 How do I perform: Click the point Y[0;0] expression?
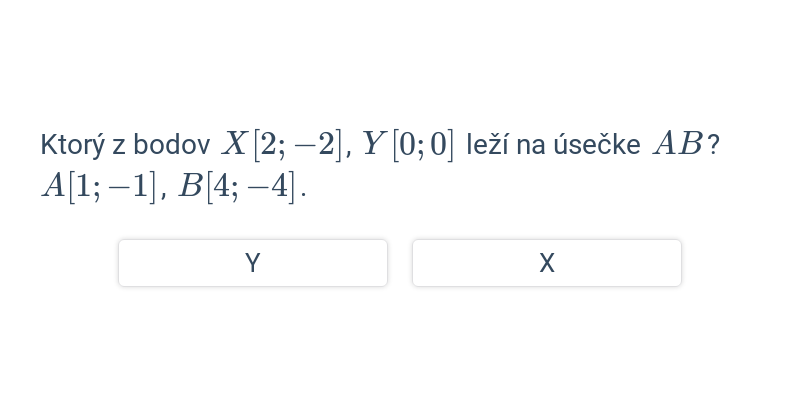(408, 145)
